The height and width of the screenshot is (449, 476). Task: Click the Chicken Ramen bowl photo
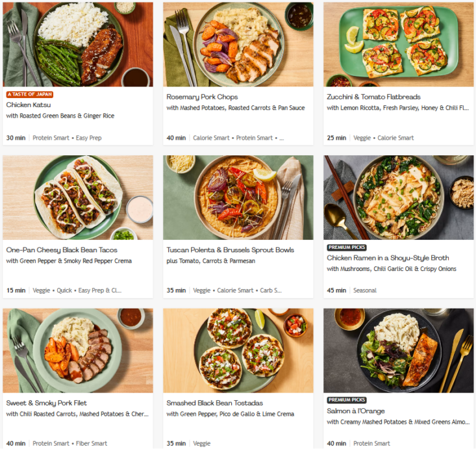tap(398, 197)
